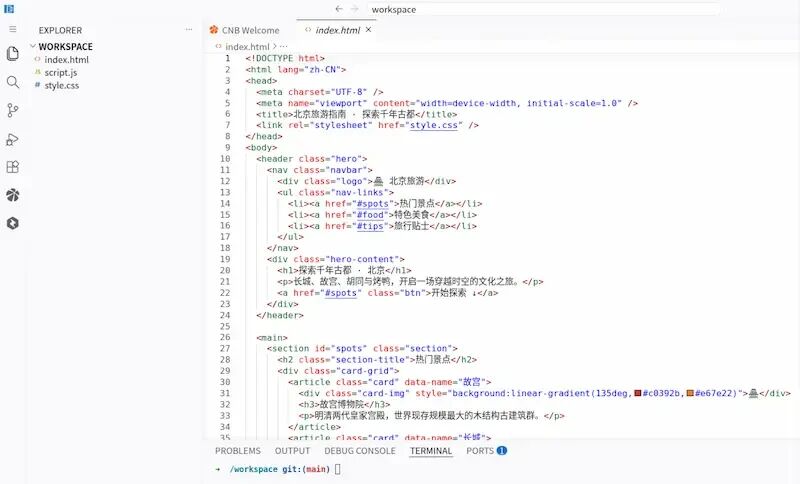Switch to the OUTPUT panel tab

click(x=292, y=451)
